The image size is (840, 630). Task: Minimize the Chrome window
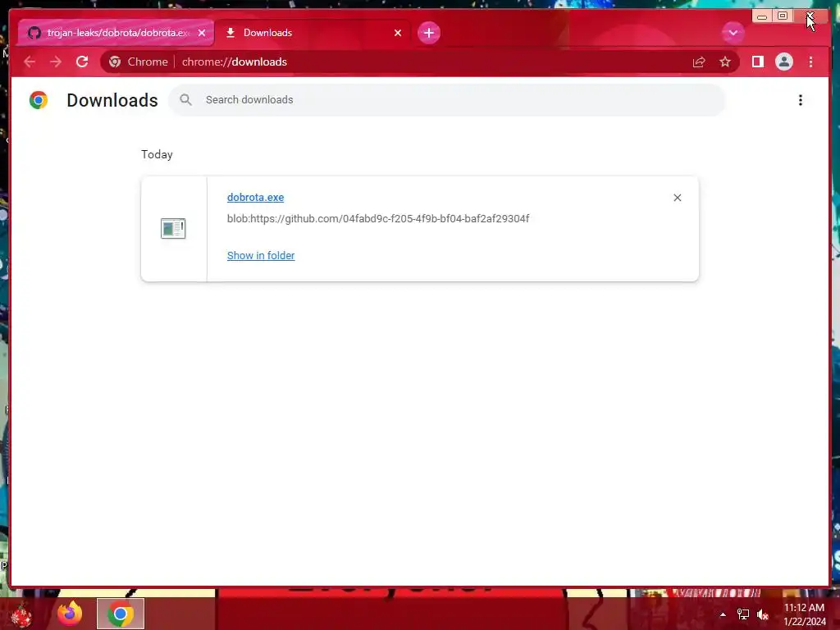(x=762, y=16)
